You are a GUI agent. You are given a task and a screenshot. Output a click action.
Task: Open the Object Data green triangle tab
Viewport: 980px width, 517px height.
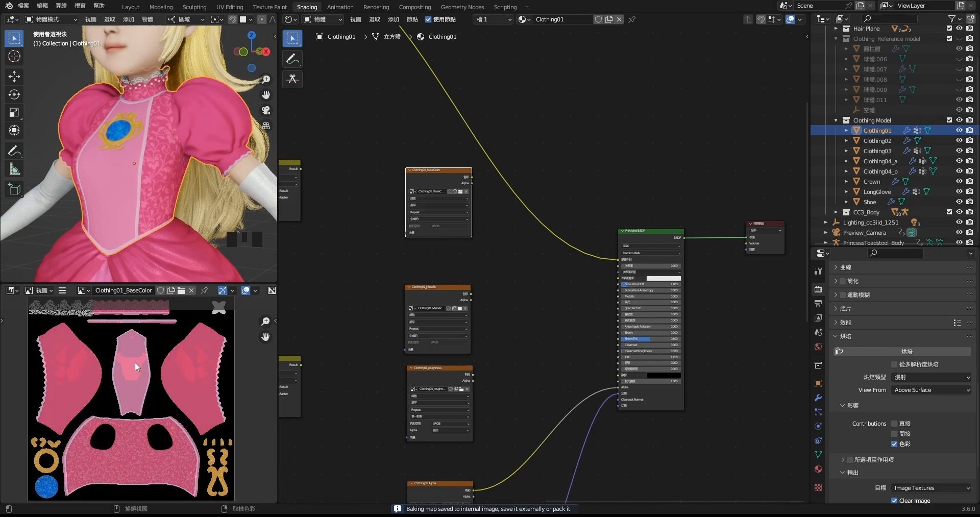818,455
